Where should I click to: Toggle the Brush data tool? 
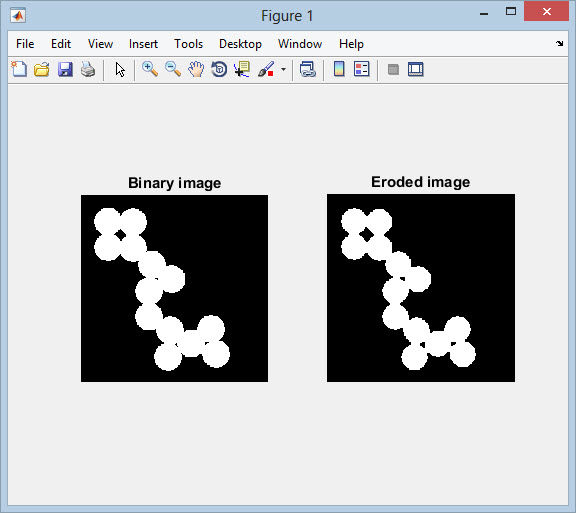266,69
